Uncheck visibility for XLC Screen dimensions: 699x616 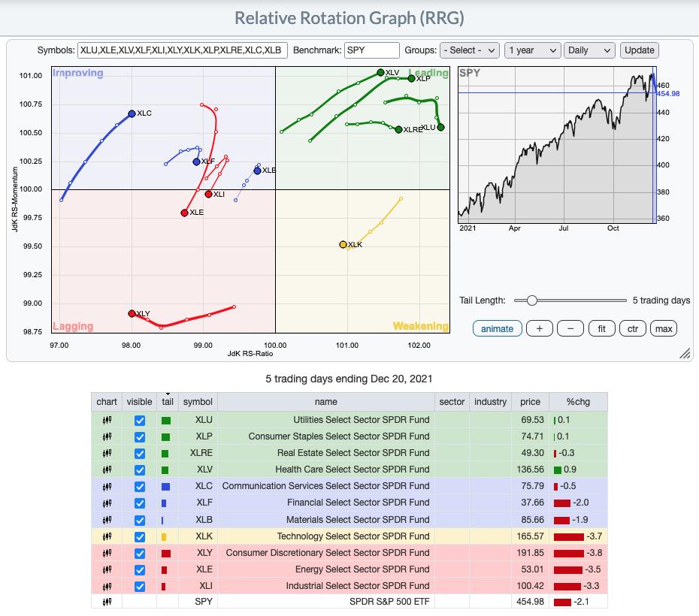(x=140, y=486)
